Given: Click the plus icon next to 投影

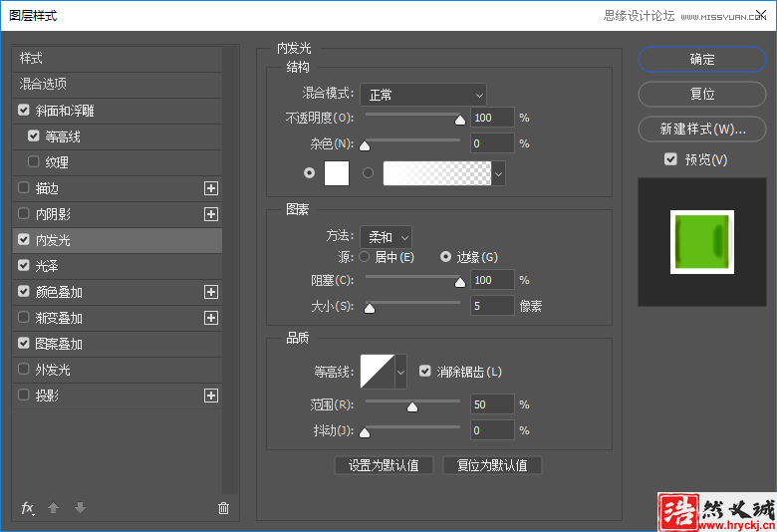Looking at the screenshot, I should click(x=211, y=396).
